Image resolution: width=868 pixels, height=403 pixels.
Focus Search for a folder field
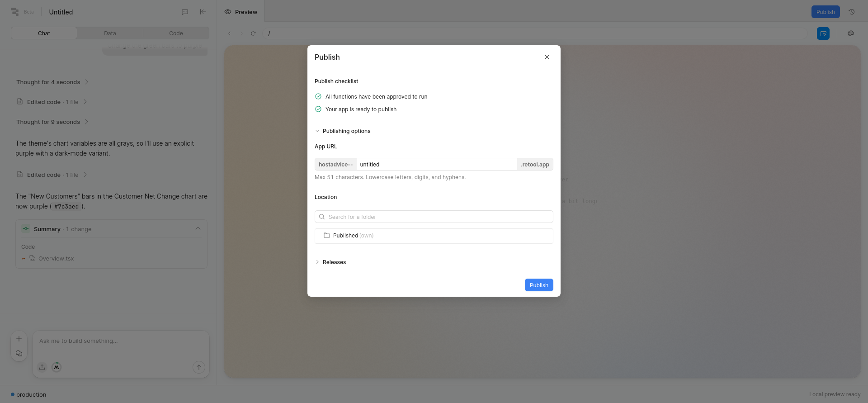(x=434, y=217)
